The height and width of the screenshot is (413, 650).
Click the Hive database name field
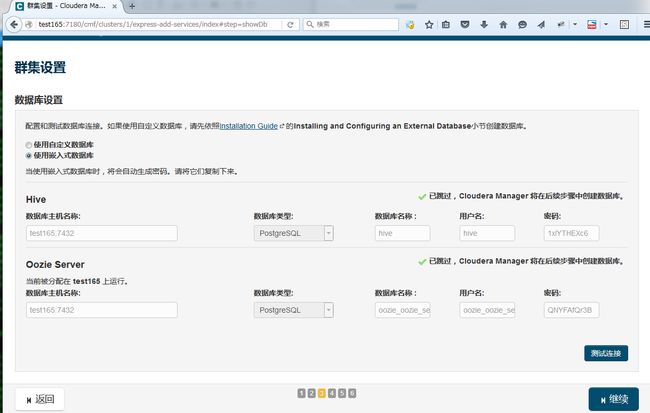pyautogui.click(x=403, y=233)
